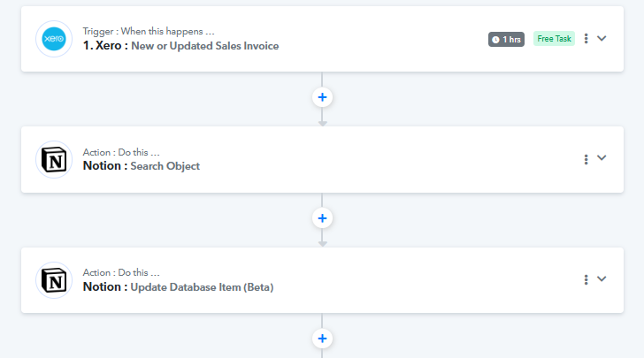Select the New or Updated Sales Invoice title
The image size is (644, 358).
[205, 46]
